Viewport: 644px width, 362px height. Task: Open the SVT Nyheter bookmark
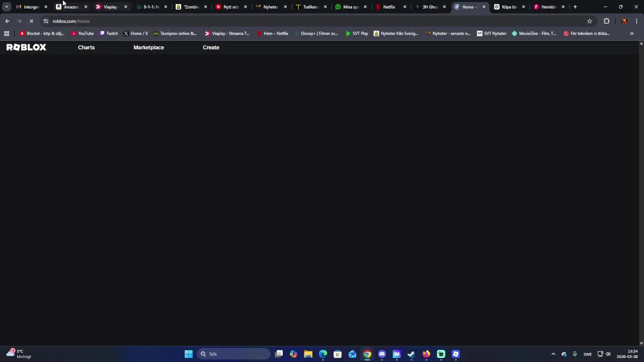click(492, 34)
